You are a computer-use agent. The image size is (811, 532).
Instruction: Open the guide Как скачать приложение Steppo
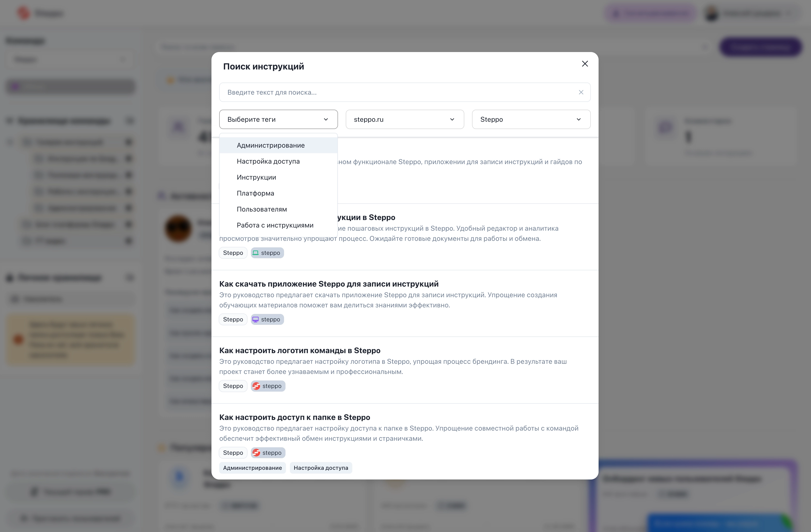coord(329,284)
